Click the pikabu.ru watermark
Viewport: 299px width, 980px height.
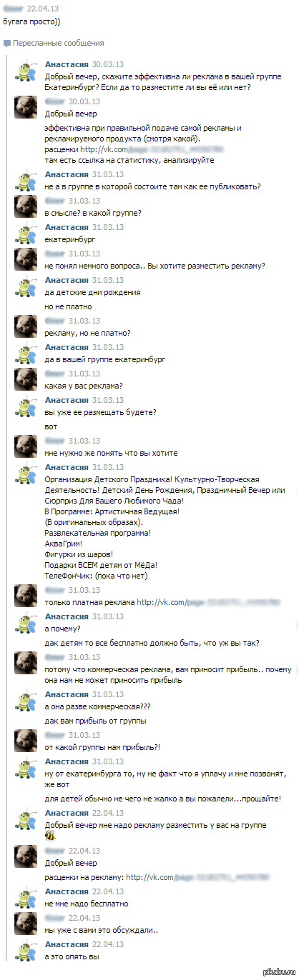(x=280, y=972)
